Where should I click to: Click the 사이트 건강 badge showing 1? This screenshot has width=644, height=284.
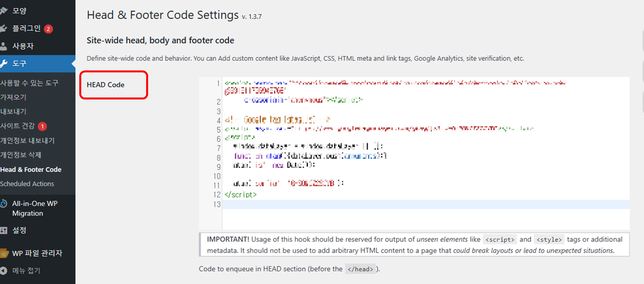coord(42,126)
